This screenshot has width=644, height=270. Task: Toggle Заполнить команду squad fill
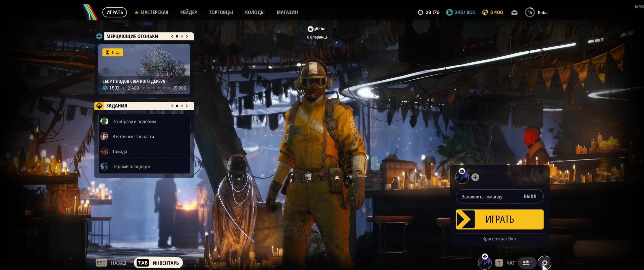click(499, 196)
